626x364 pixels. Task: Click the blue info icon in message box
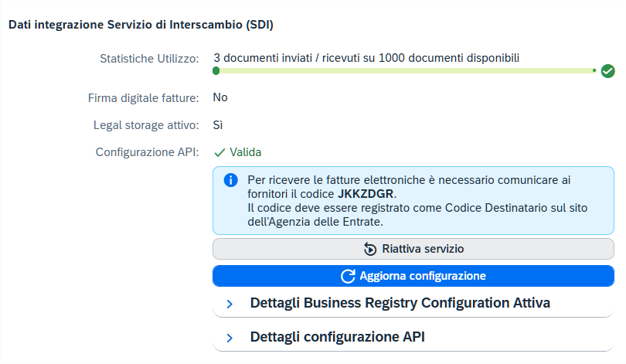(231, 180)
